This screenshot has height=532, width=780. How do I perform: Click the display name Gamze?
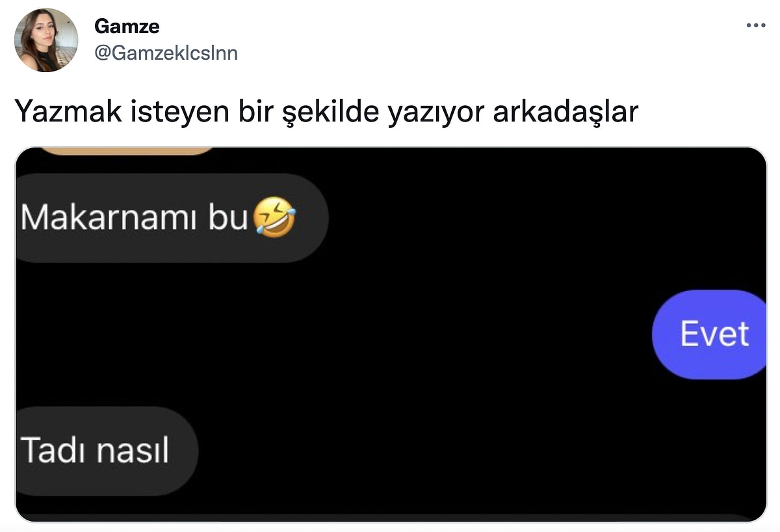click(127, 26)
